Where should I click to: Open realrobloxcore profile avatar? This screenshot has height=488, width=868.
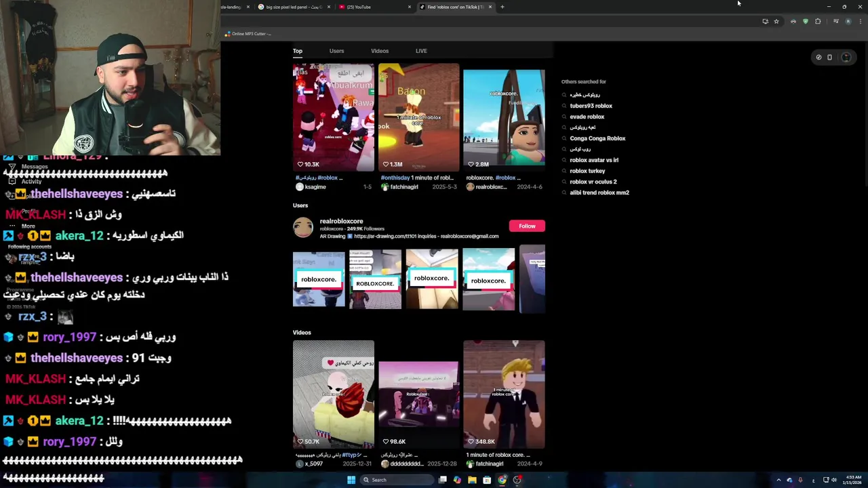303,228
